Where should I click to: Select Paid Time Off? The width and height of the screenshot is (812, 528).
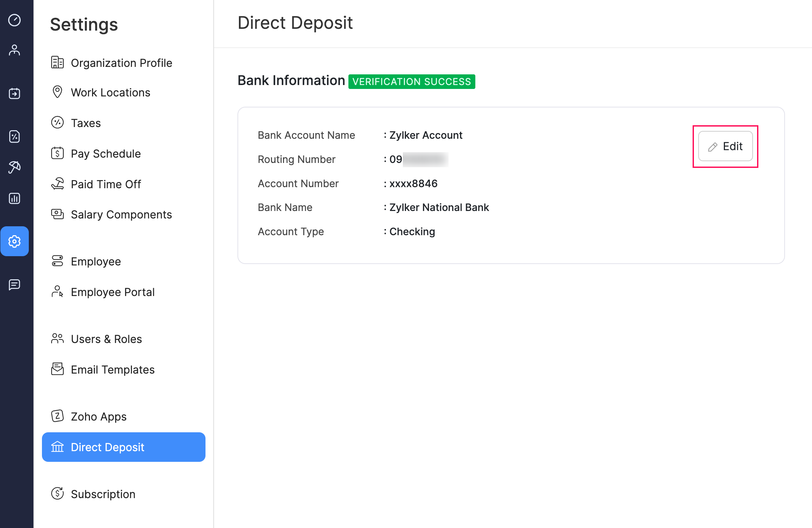click(x=105, y=184)
